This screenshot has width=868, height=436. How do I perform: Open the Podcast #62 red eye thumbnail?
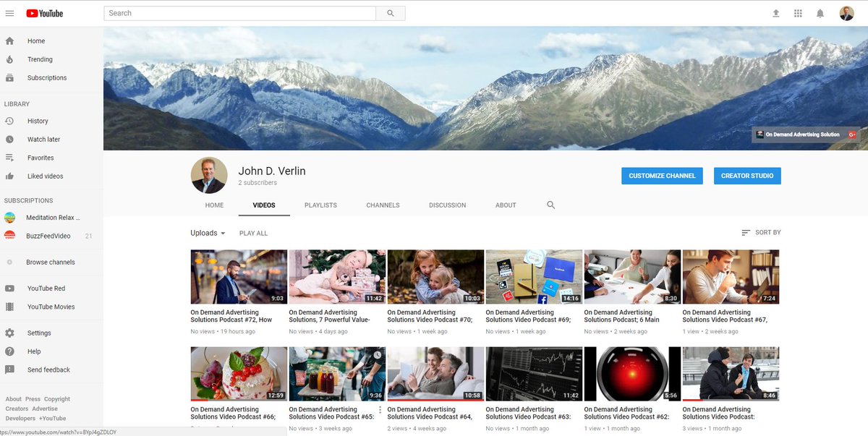[x=632, y=374]
